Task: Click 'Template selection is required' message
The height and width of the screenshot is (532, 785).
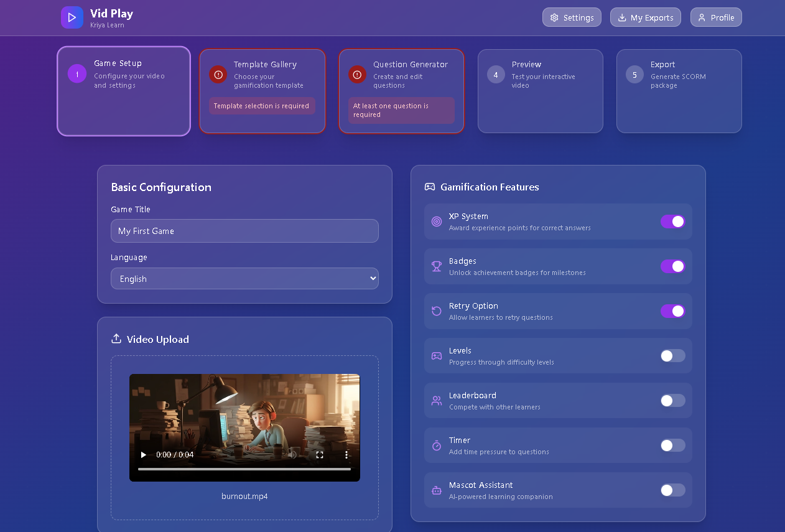Action: coord(261,106)
